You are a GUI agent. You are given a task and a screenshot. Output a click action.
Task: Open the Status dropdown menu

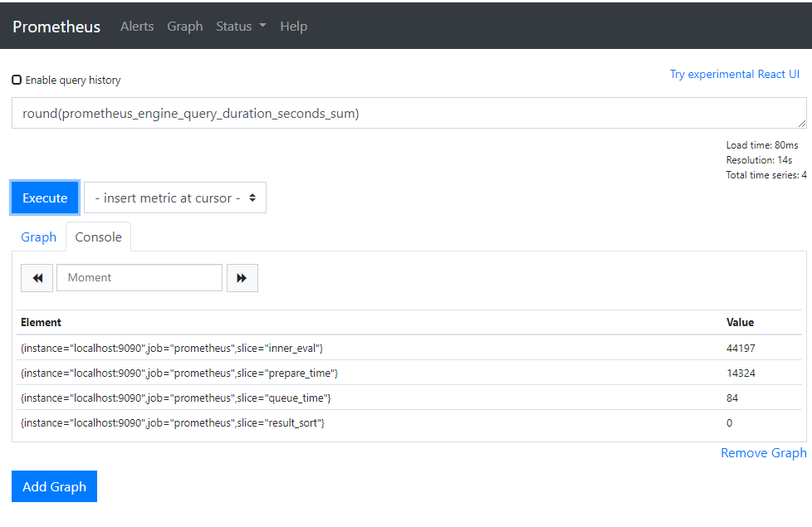241,27
